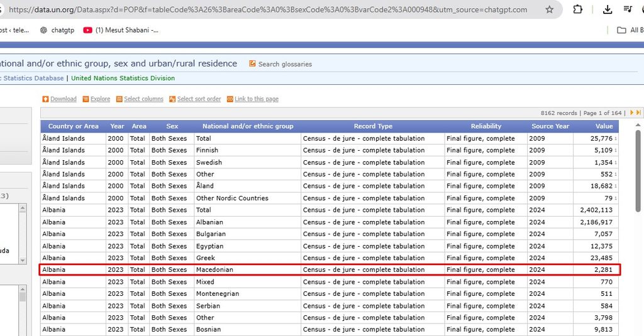The image size is (644, 336).
Task: Click the page scrollbar up arrow
Action: click(638, 125)
